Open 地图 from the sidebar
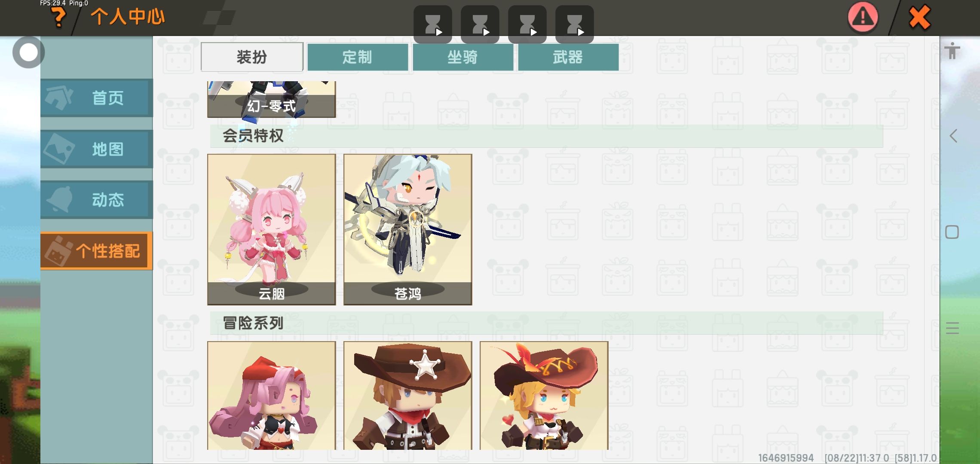 [x=97, y=149]
